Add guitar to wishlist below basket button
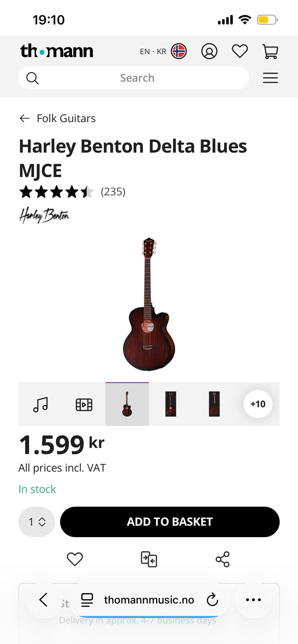Screen dimensions: 298x644 pos(75,559)
